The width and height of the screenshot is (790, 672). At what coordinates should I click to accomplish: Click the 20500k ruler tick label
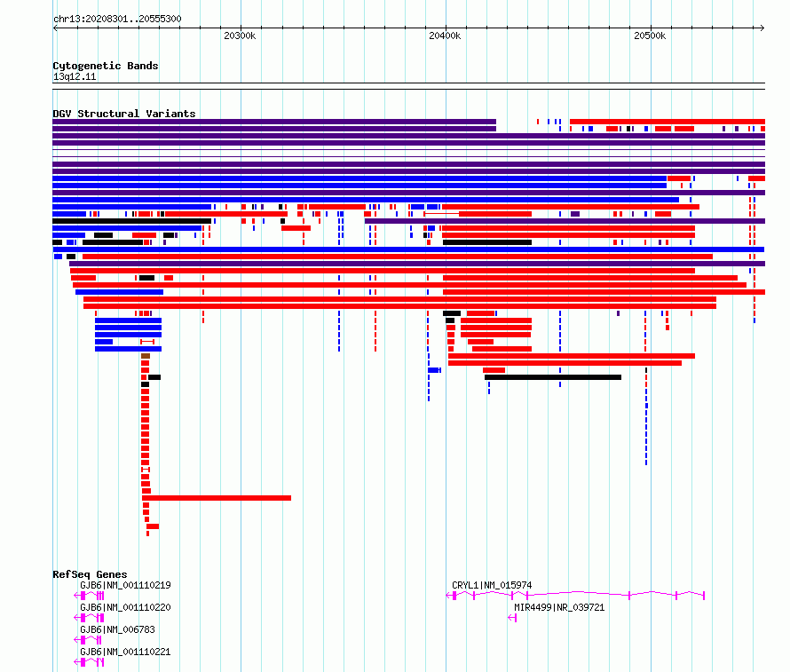click(x=650, y=36)
